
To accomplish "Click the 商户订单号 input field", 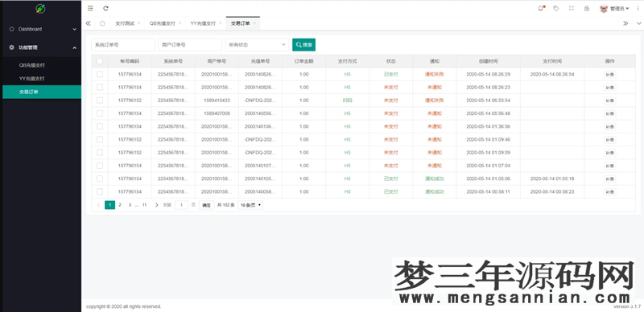I will click(190, 45).
